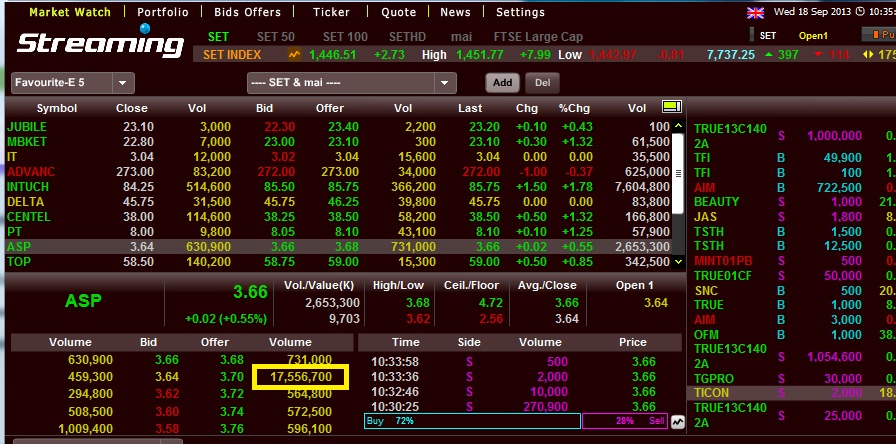This screenshot has height=444, width=896.
Task: Select the SET 100 index tab
Action: [x=345, y=37]
